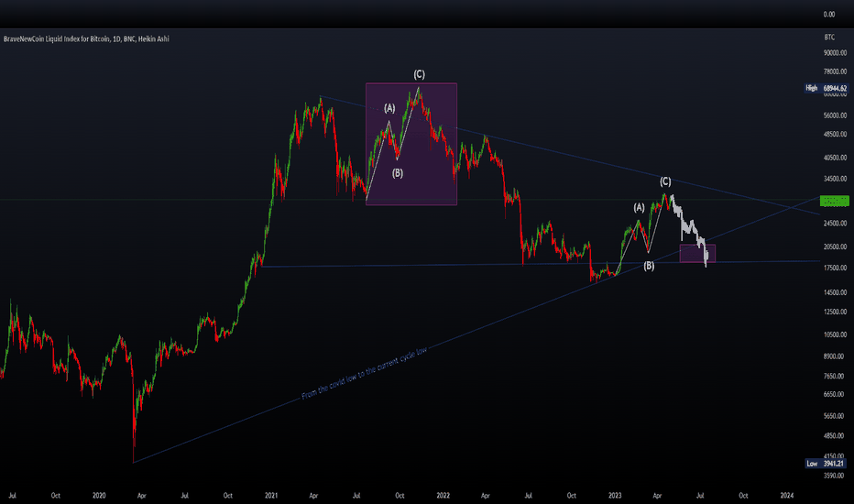Image resolution: width=854 pixels, height=504 pixels.
Task: Click the 90000.00 price axis label
Action: [x=835, y=53]
